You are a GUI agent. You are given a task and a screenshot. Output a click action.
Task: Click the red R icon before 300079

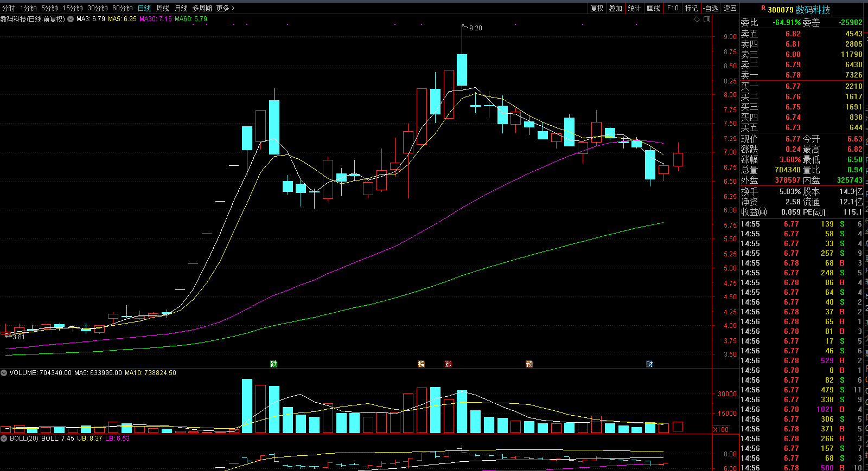pos(763,8)
